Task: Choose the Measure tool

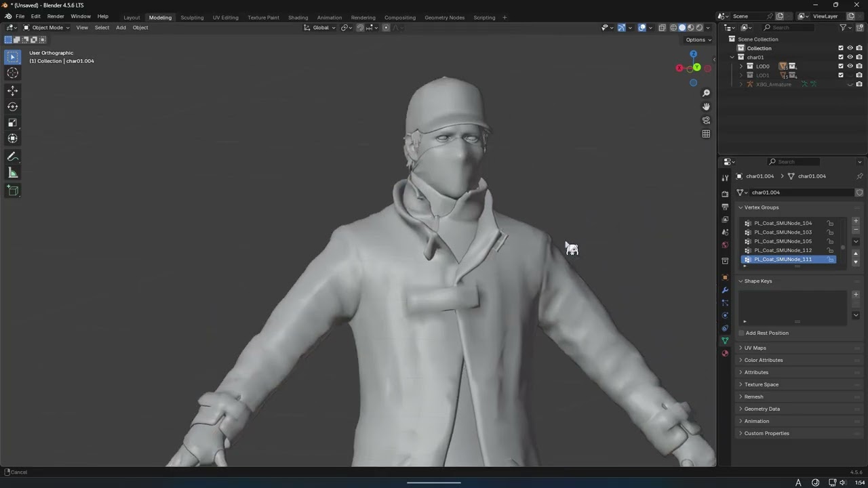Action: (x=13, y=173)
